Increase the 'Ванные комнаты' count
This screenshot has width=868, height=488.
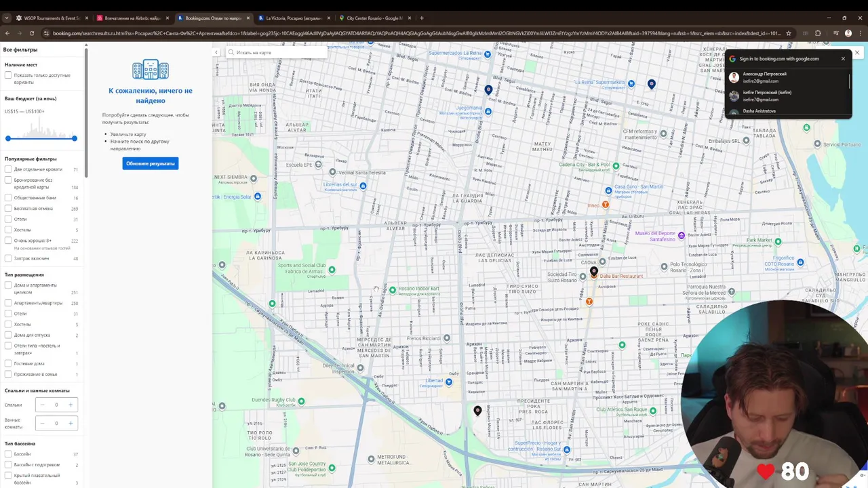point(71,423)
